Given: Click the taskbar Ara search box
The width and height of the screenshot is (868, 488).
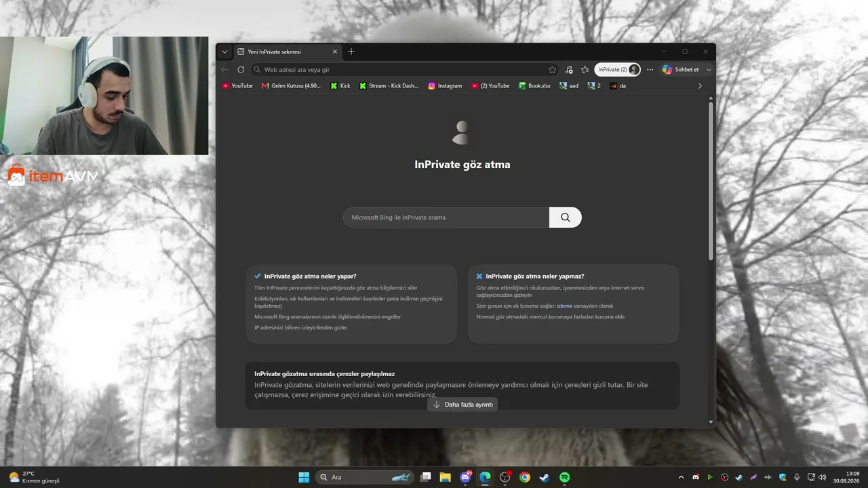Looking at the screenshot, I should click(x=365, y=477).
